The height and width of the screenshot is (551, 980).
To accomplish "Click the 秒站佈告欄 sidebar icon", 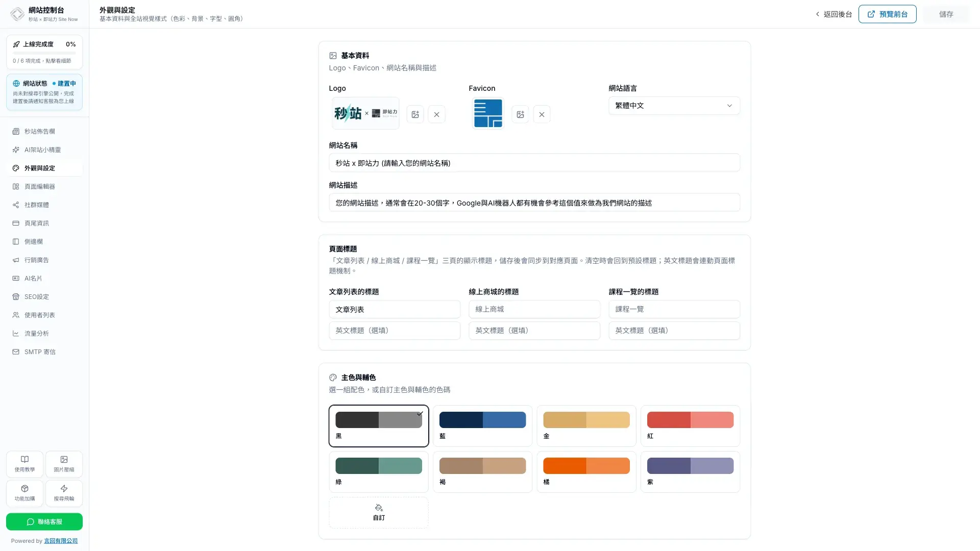I will pos(16,132).
